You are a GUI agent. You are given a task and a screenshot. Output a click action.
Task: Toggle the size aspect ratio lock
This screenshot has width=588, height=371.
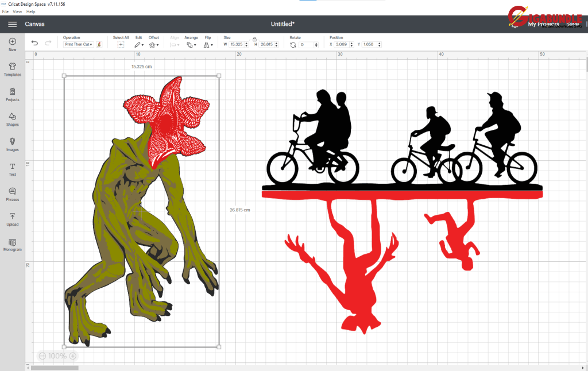tap(254, 38)
